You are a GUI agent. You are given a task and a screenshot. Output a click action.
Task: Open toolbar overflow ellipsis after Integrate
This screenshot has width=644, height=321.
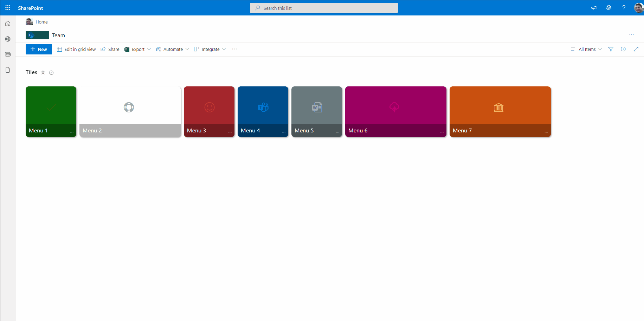pos(234,49)
